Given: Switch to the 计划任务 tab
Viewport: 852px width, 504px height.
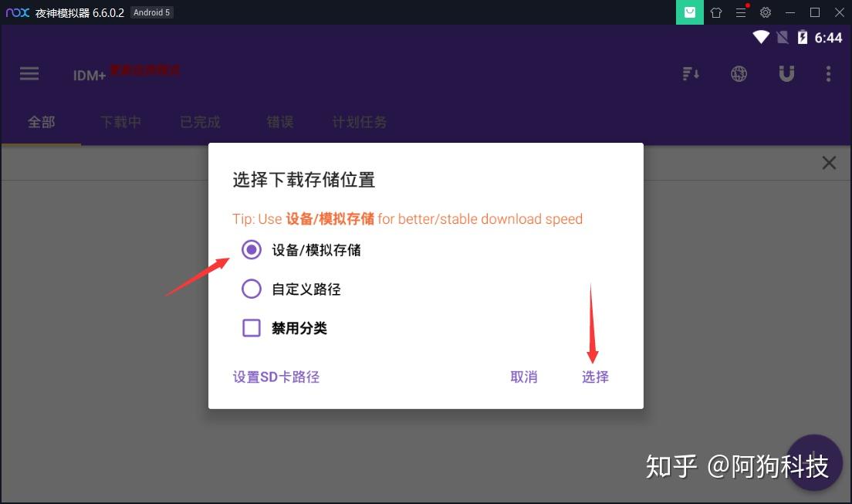Looking at the screenshot, I should coord(359,122).
